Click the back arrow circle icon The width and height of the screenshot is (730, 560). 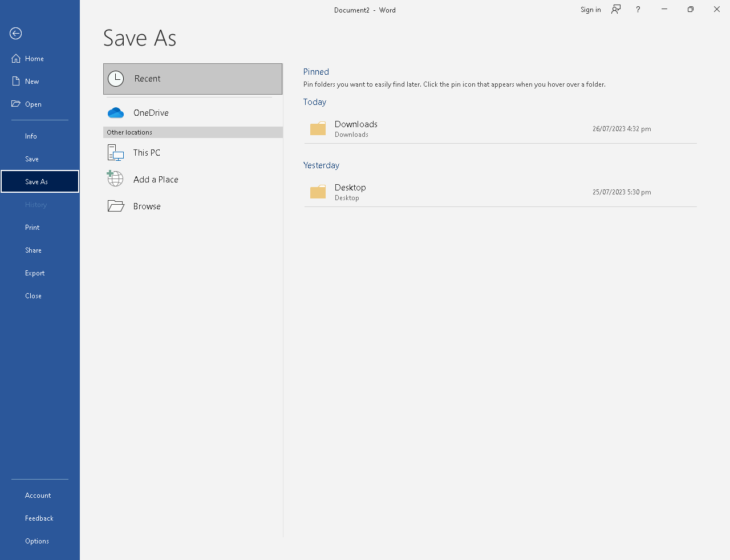16,34
